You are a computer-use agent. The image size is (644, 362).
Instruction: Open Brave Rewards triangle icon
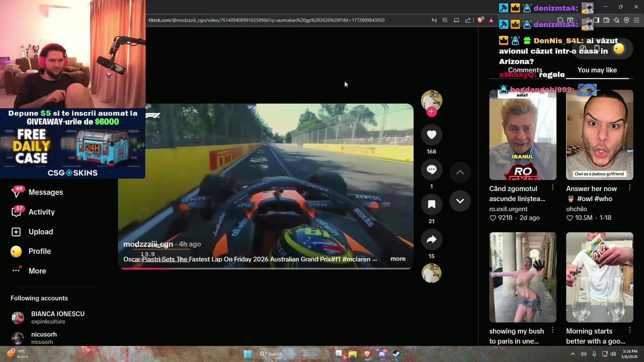pyautogui.click(x=491, y=20)
